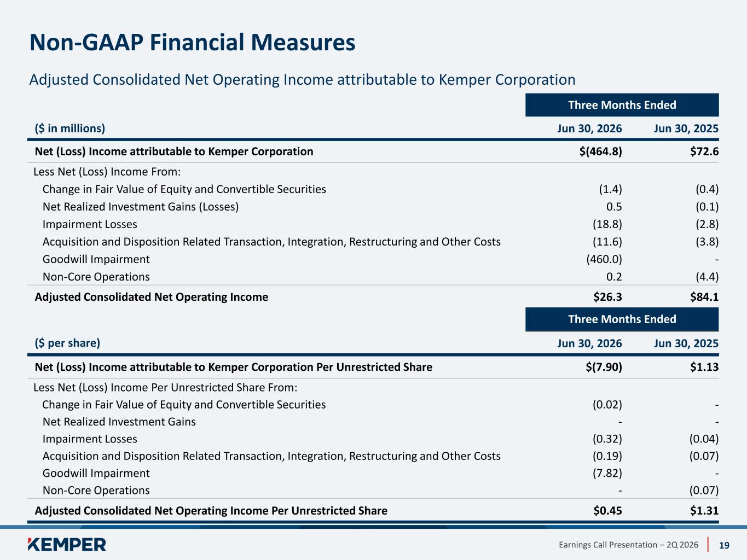
Task: Click the '$1.31' adjusted per-share total
Action: [x=704, y=511]
